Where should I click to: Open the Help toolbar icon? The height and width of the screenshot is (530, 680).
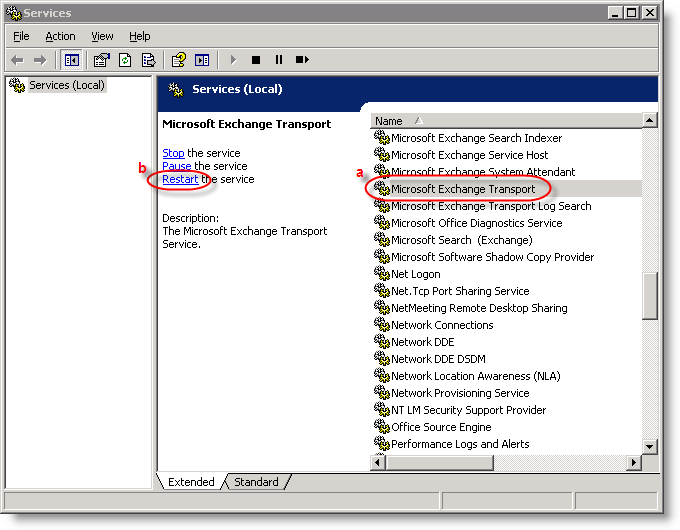click(179, 60)
